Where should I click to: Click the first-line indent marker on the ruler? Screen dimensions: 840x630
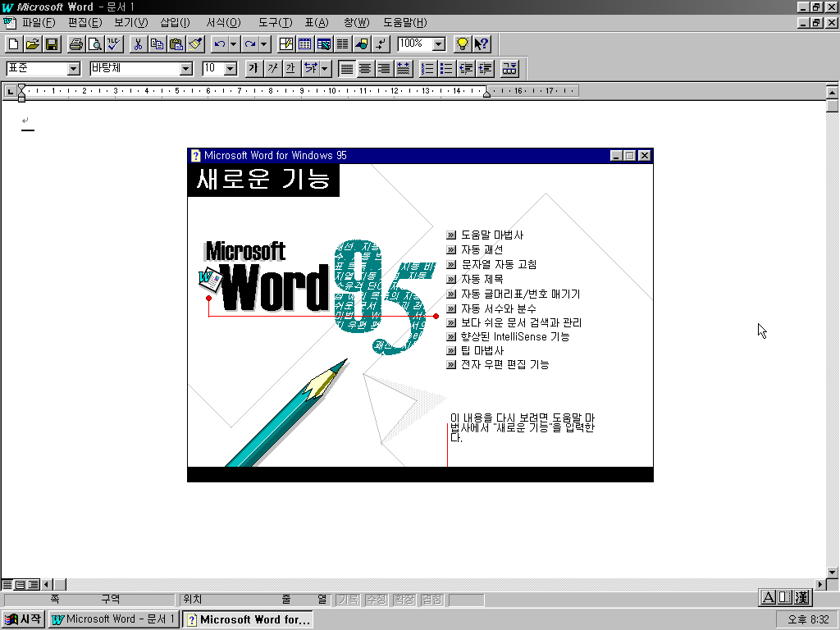click(x=21, y=87)
